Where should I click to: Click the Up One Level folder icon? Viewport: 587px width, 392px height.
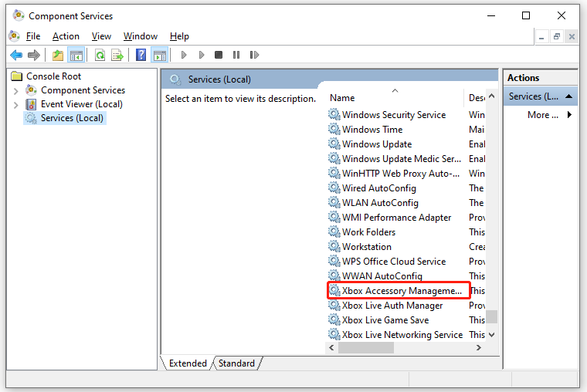[x=58, y=55]
